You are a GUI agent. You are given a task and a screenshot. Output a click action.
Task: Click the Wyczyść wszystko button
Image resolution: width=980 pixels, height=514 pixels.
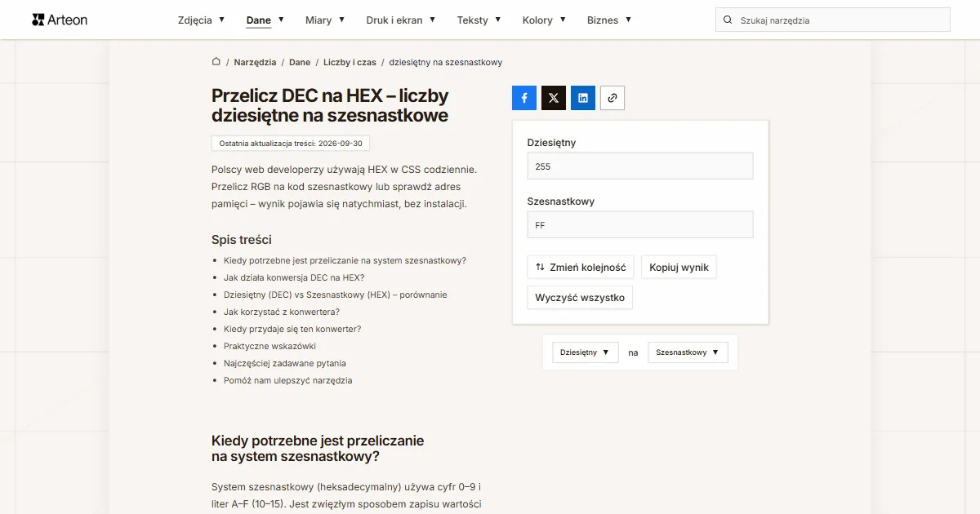pos(580,298)
